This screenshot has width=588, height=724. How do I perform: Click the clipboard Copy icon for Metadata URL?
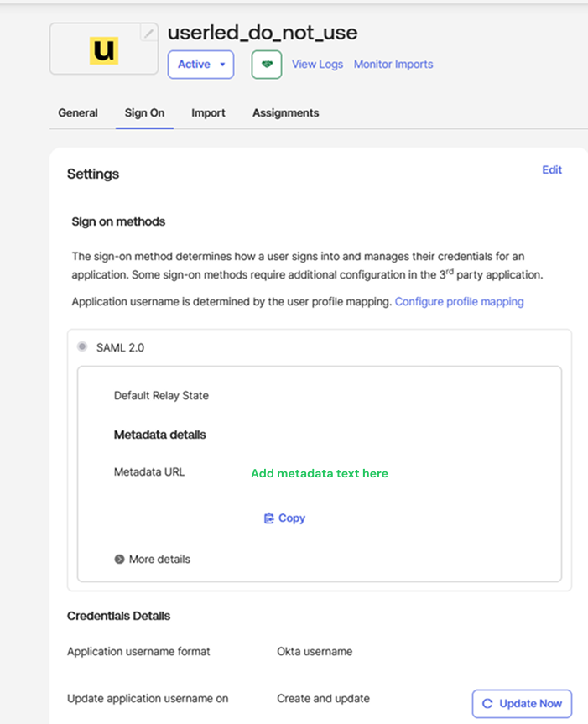click(269, 518)
